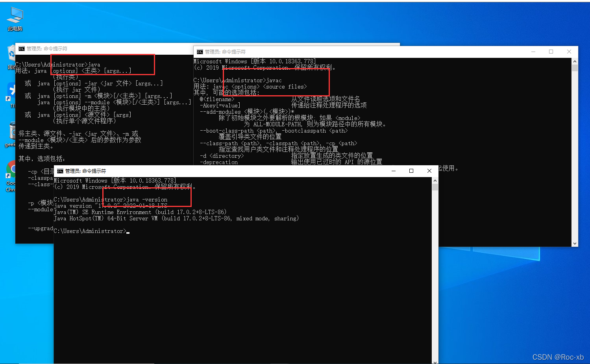Screen dimensions: 590x364
Task: Click the 'java [options] -m <模块>' line
Action: pyautogui.click(x=99, y=96)
